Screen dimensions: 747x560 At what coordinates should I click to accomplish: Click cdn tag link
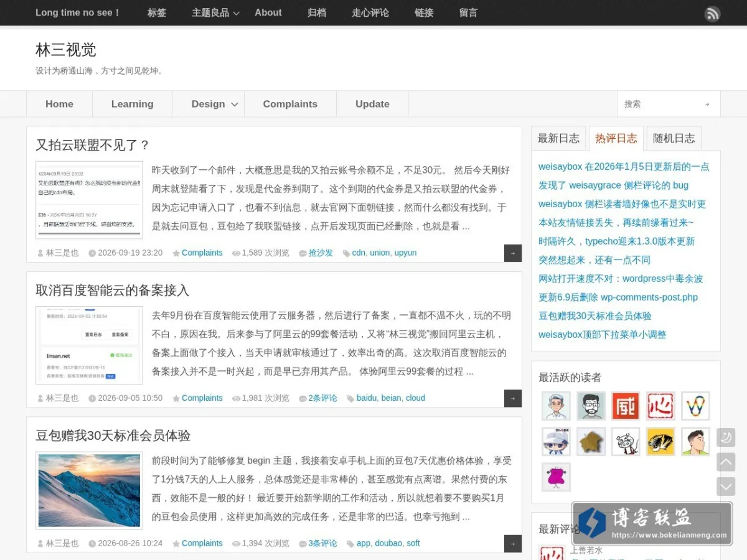359,253
